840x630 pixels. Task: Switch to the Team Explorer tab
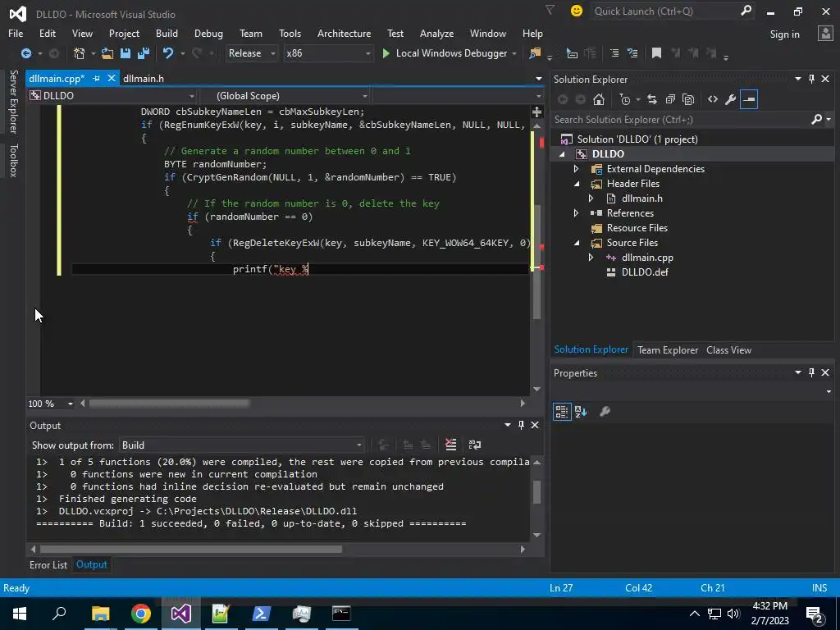(668, 349)
